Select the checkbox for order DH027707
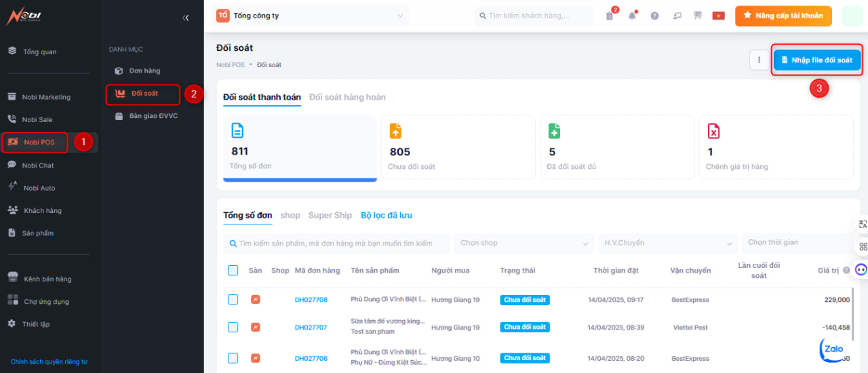Image resolution: width=868 pixels, height=373 pixels. tap(233, 327)
